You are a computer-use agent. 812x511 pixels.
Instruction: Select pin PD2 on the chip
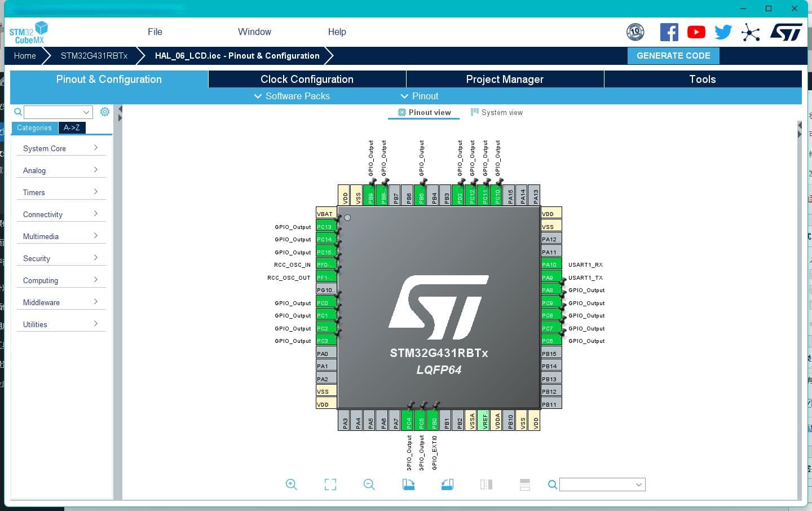pos(460,195)
